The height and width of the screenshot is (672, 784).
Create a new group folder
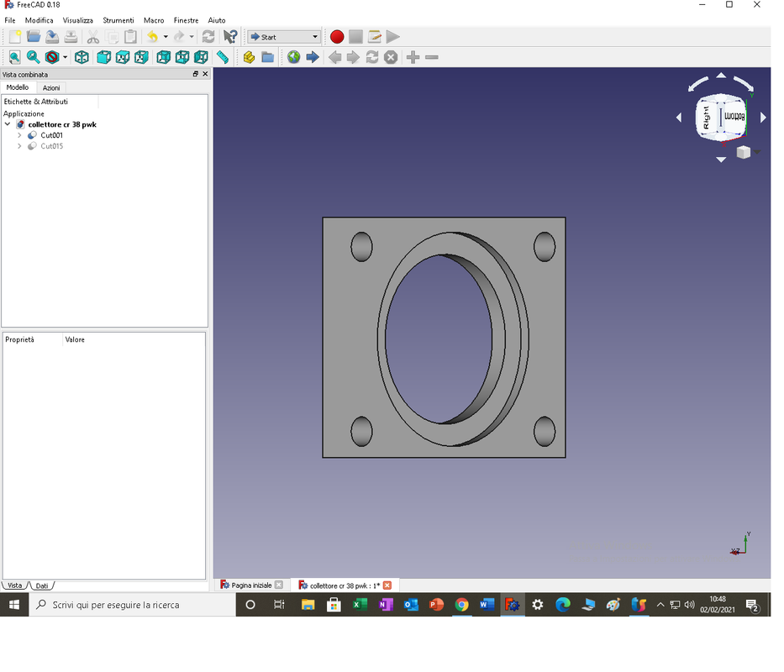pyautogui.click(x=268, y=57)
